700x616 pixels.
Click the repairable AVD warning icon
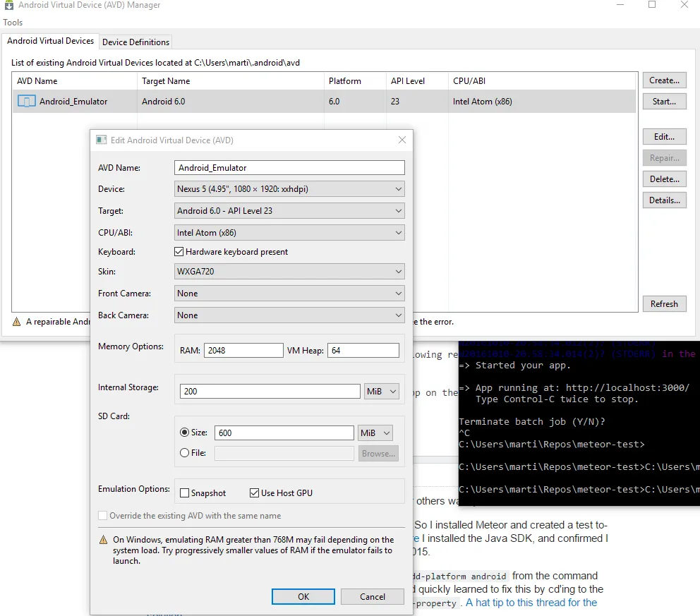[16, 322]
